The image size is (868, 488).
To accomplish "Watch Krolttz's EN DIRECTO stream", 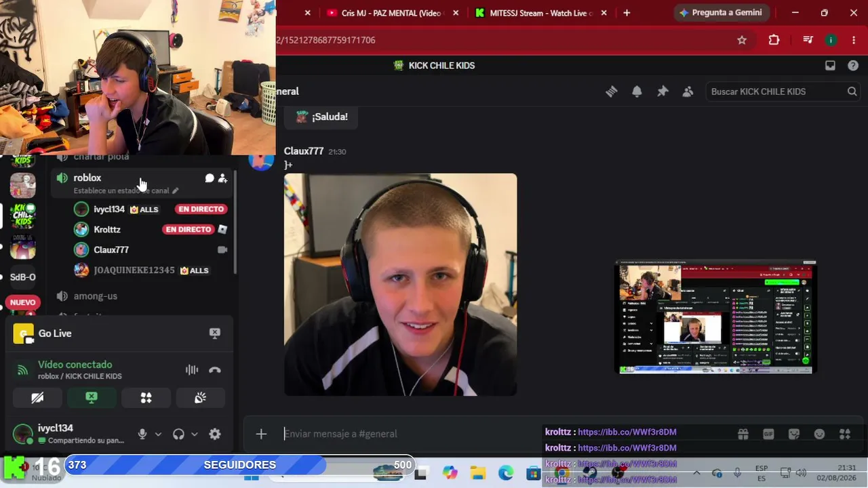I will [x=188, y=230].
